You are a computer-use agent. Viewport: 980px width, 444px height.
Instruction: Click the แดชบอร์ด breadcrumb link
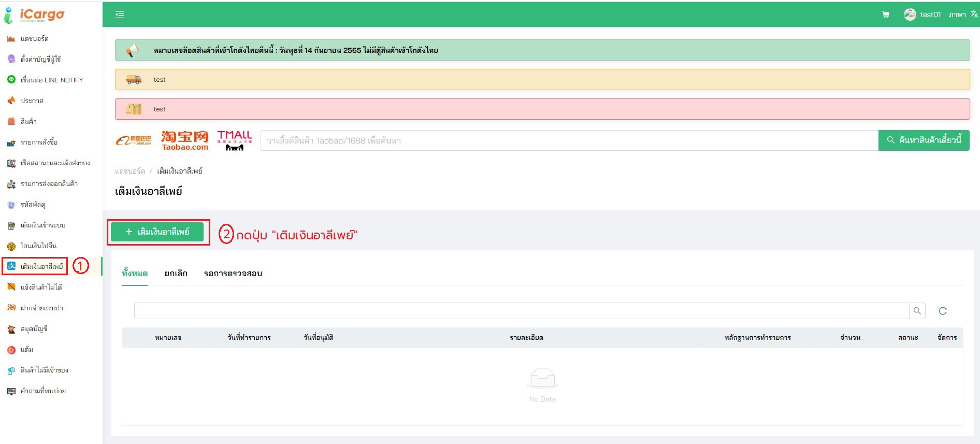130,171
